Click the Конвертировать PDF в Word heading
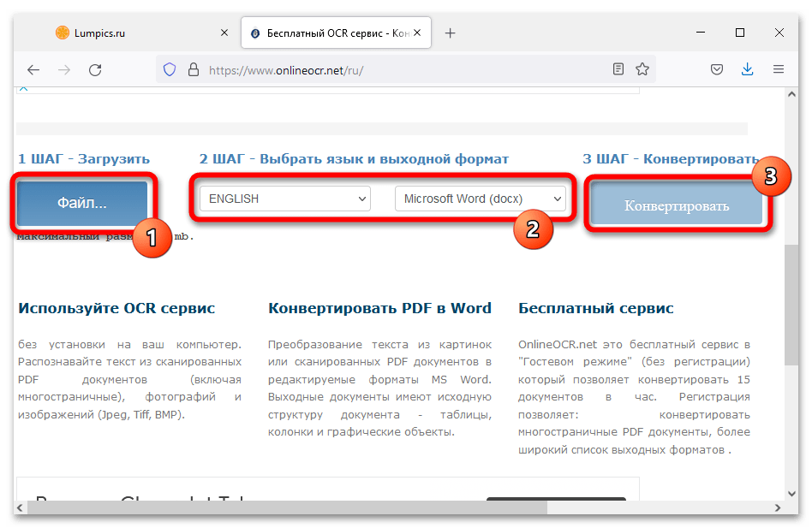This screenshot has height=528, width=812. tap(379, 308)
